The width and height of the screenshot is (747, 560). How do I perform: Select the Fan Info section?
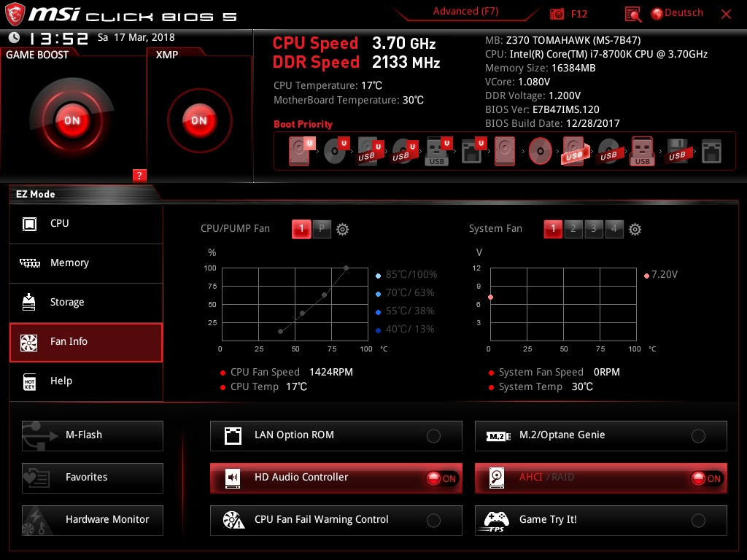[86, 342]
